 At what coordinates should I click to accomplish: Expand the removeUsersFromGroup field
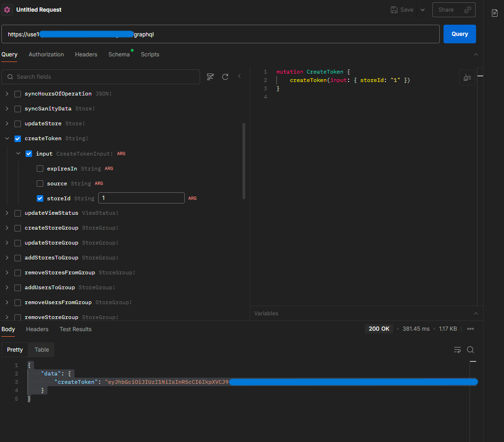point(7,302)
